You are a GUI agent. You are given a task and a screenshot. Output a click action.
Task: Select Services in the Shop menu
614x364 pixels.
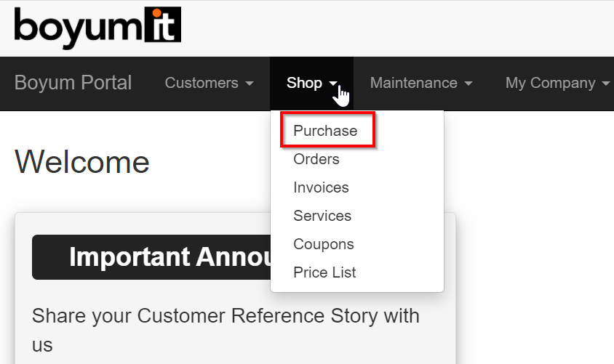point(322,216)
